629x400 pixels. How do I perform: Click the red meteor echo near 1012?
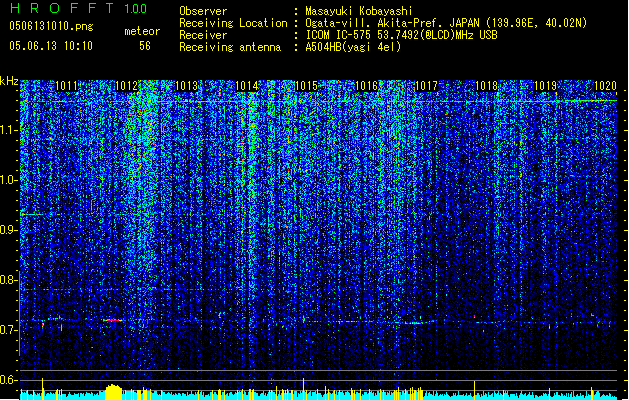click(x=114, y=320)
